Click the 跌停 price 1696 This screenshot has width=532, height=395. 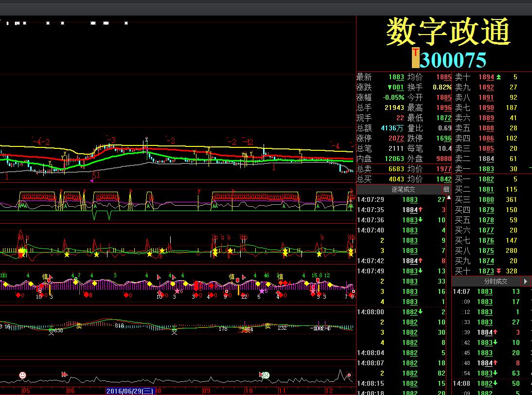coord(444,139)
